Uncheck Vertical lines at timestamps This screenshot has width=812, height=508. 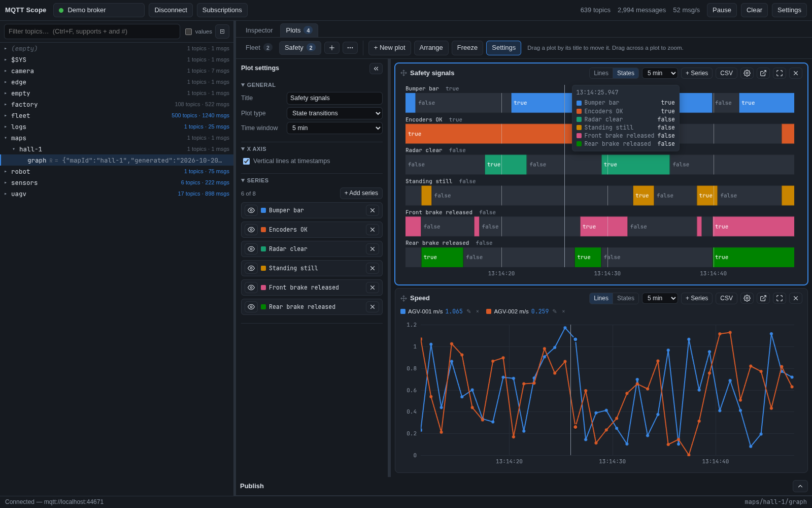click(x=247, y=161)
